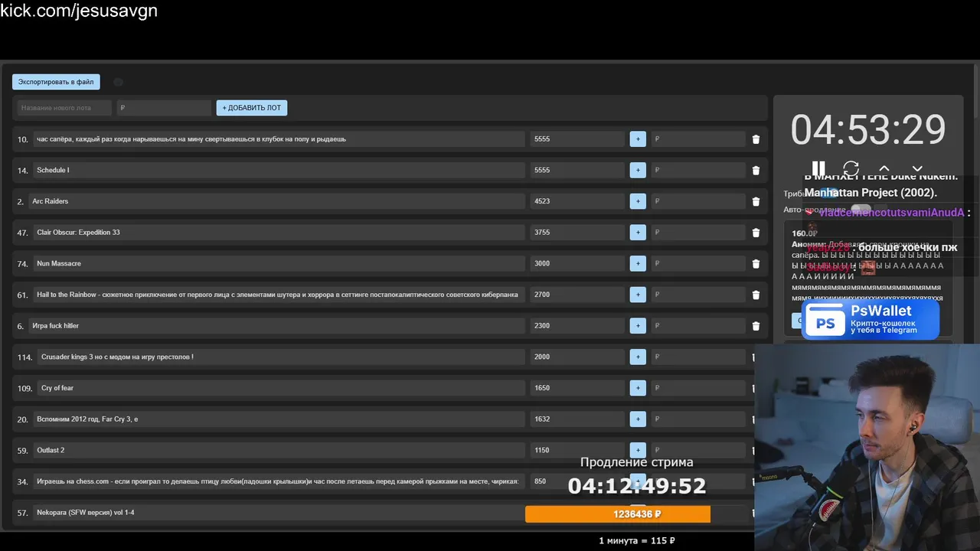Viewport: 980px width, 551px height.
Task: Click plus button on Arc Raiders row
Action: point(638,201)
